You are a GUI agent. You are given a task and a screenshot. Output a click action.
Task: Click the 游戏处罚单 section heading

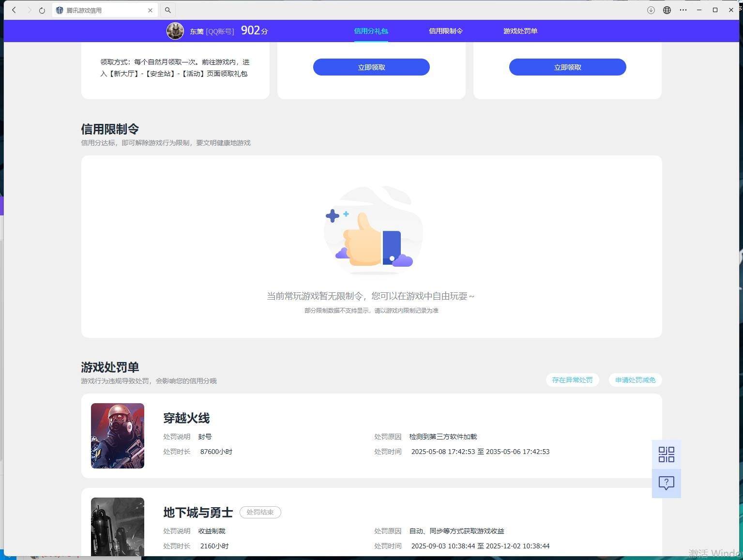click(110, 367)
